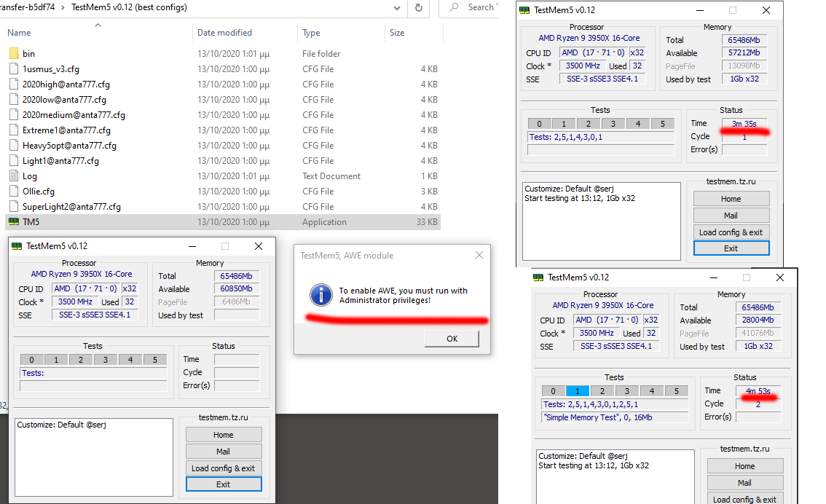Click test box 4 in bottom-right TestMem5 window
The image size is (826, 504).
click(652, 391)
